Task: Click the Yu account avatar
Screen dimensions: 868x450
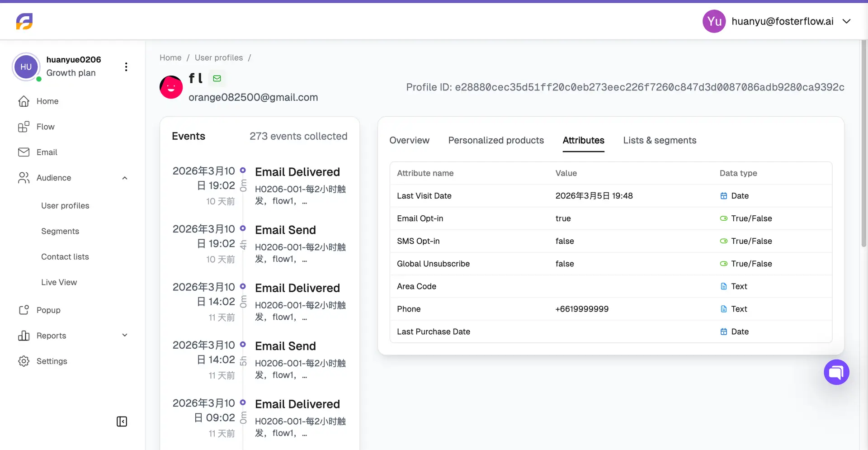Action: [x=714, y=21]
